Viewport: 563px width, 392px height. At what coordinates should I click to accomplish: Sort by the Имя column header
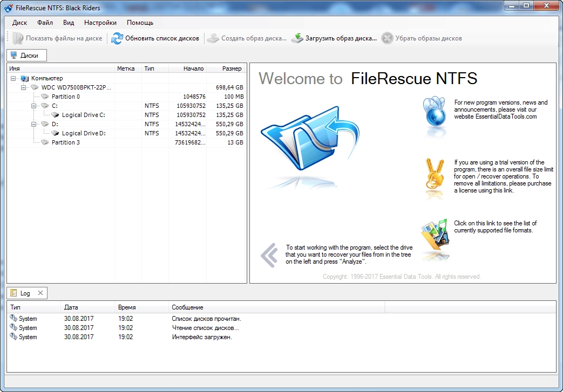60,68
